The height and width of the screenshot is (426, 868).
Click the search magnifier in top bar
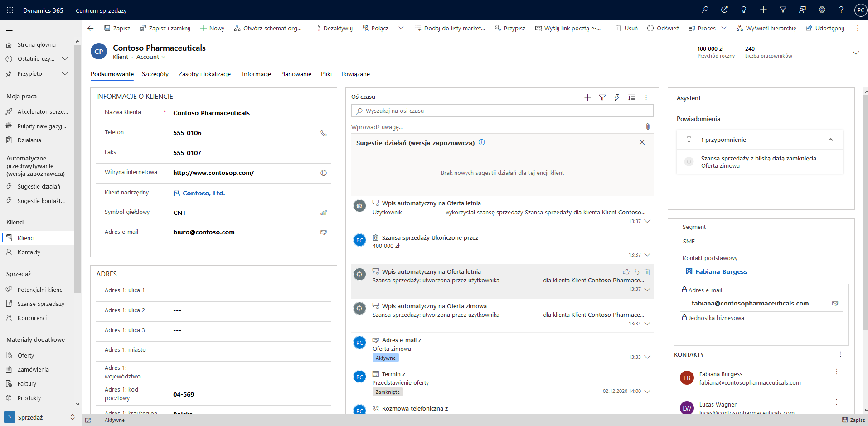pyautogui.click(x=705, y=10)
